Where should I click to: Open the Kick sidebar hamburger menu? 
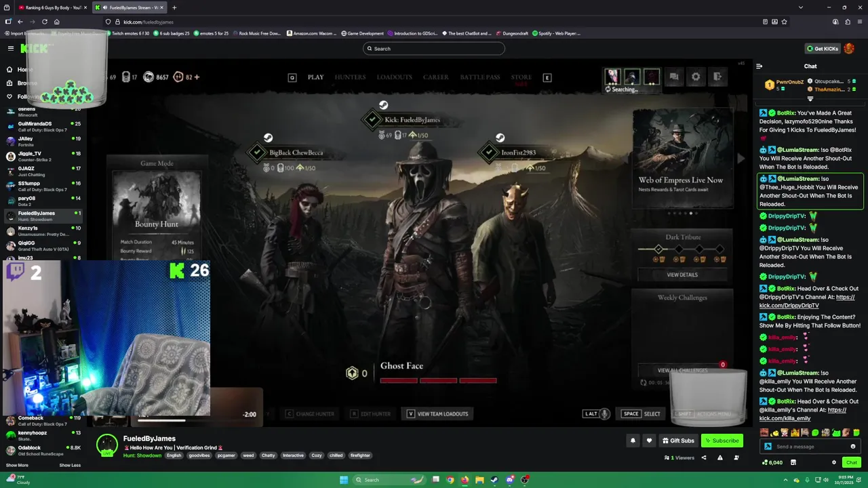(x=11, y=48)
